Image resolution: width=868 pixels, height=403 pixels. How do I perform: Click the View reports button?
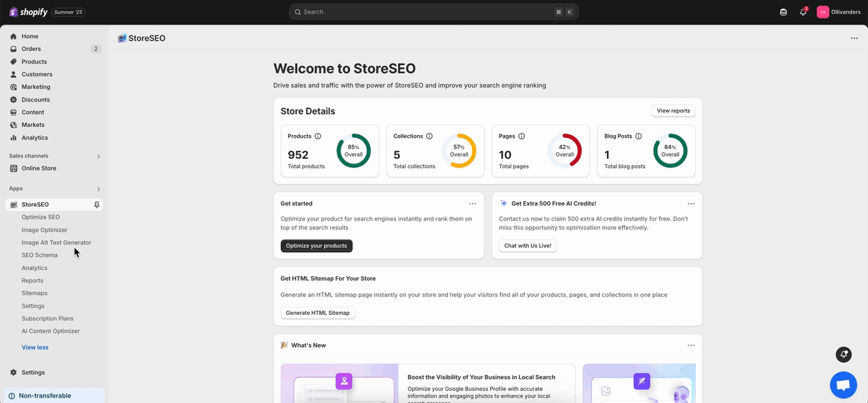click(x=673, y=111)
